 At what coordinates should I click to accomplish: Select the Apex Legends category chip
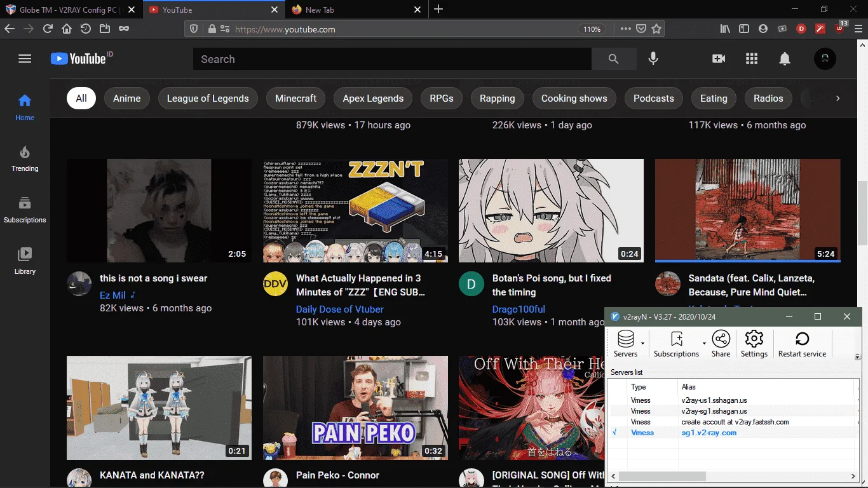[373, 98]
